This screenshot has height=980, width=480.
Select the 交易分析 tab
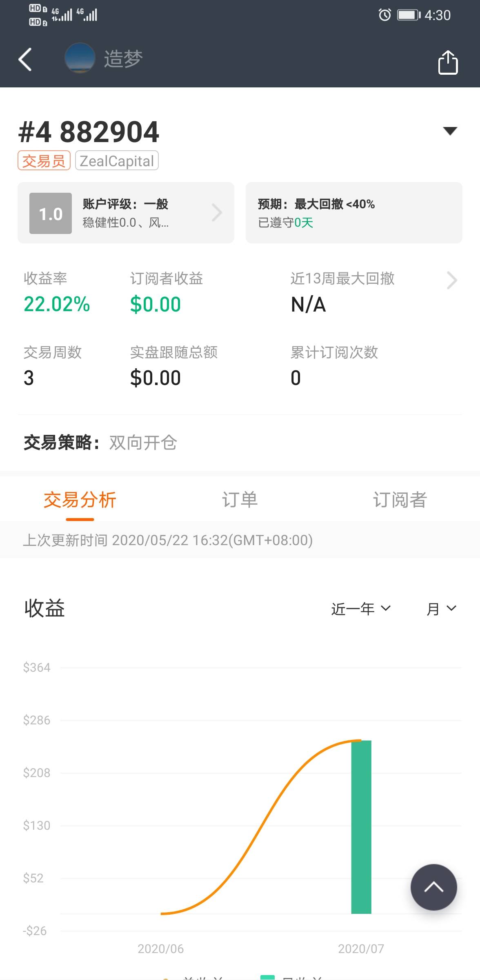(80, 500)
